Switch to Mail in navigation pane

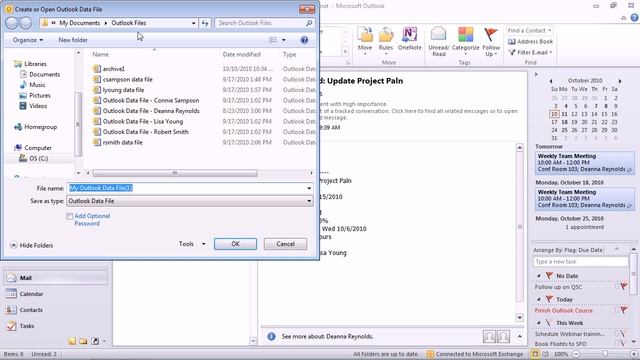[56, 278]
